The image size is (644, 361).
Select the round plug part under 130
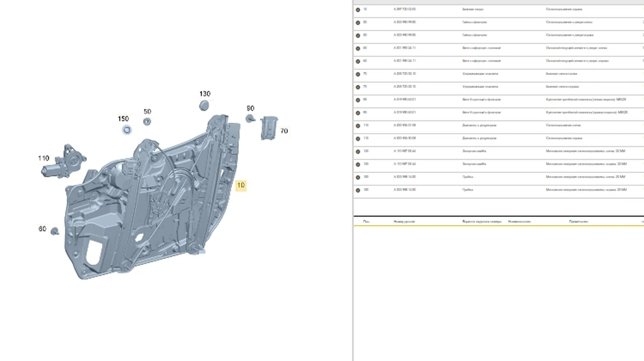point(204,105)
